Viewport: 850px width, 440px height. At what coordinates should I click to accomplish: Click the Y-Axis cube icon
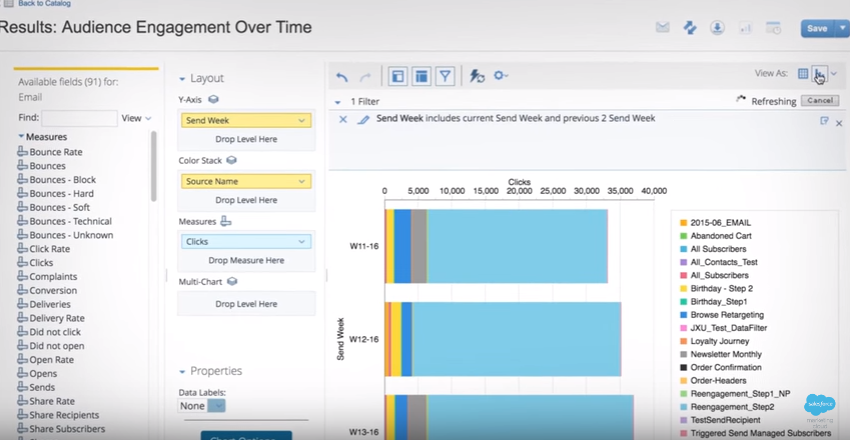pyautogui.click(x=214, y=100)
